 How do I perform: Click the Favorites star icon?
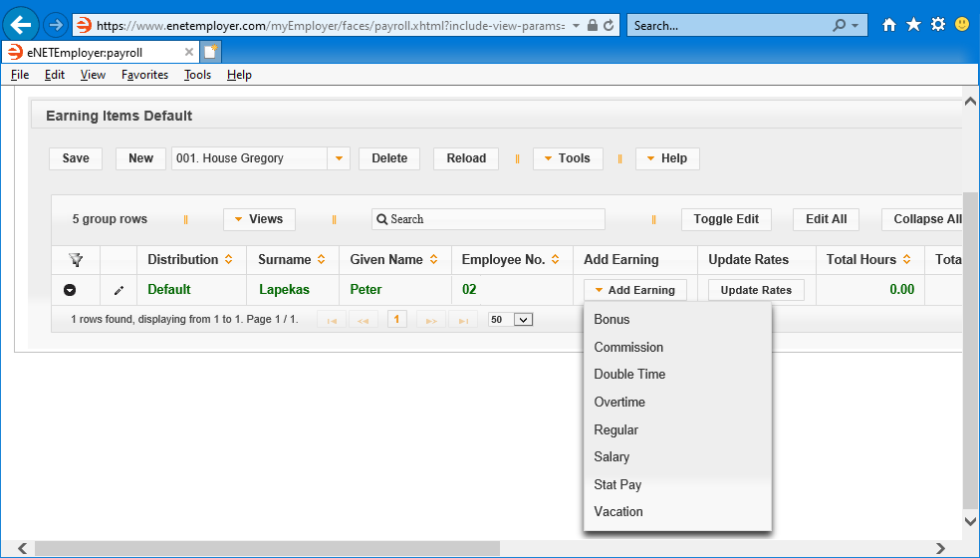coord(913,25)
